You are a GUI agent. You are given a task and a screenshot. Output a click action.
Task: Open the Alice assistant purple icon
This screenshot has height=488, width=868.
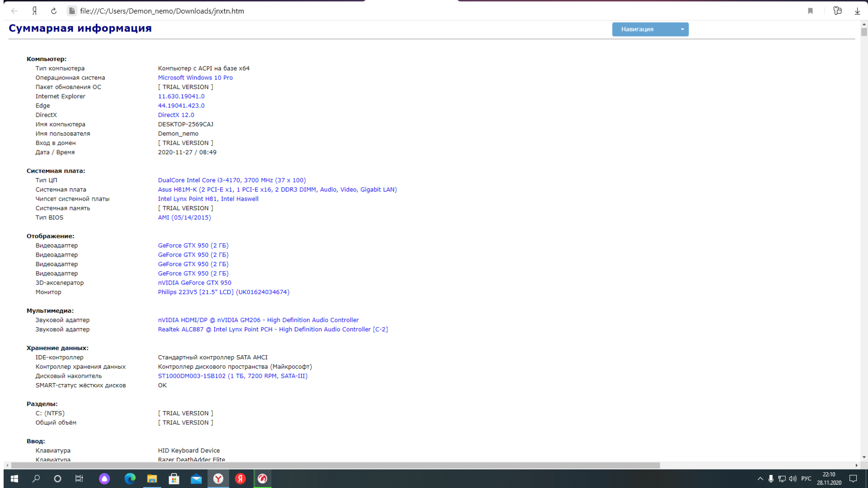coord(104,479)
